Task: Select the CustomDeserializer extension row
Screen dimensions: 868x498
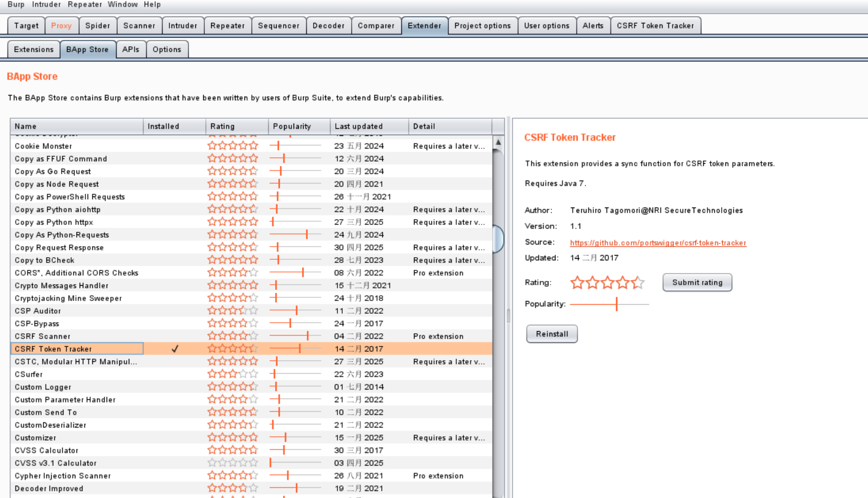Action: coord(251,425)
